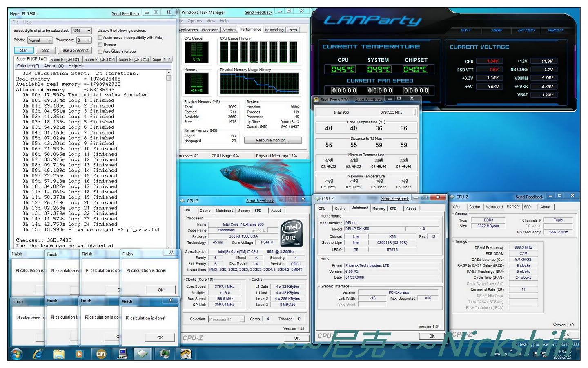Image resolution: width=588 pixels, height=368 pixels.
Task: Open Task Manager View menu
Action: [211, 21]
